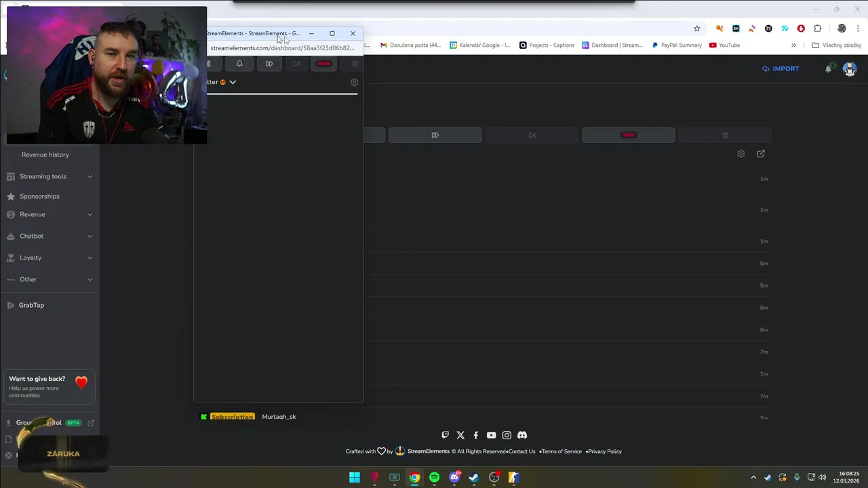Open the Kalendář Google bookmark
This screenshot has width=868, height=488.
click(x=480, y=45)
